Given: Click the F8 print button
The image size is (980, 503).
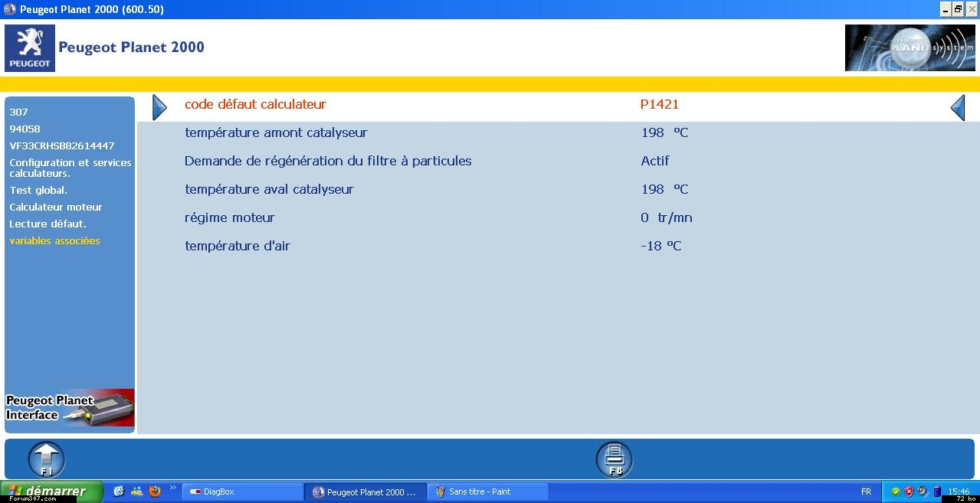Looking at the screenshot, I should point(615,460).
